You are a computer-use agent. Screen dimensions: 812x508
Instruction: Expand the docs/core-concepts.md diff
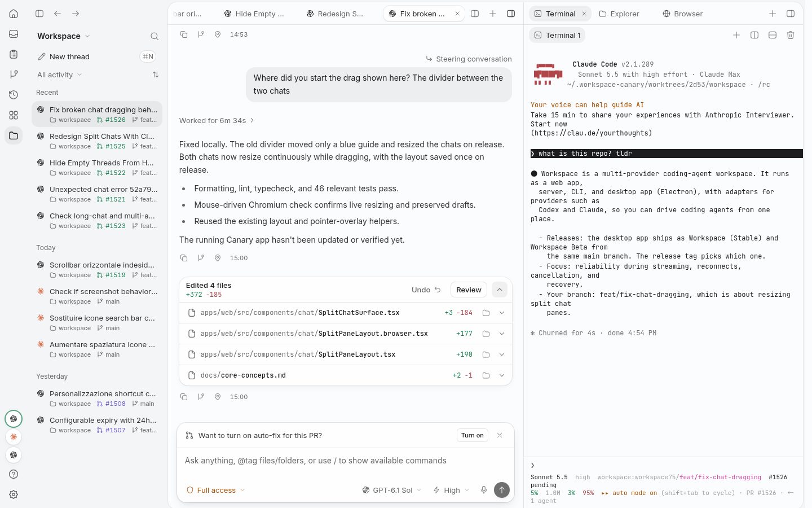[x=502, y=375]
